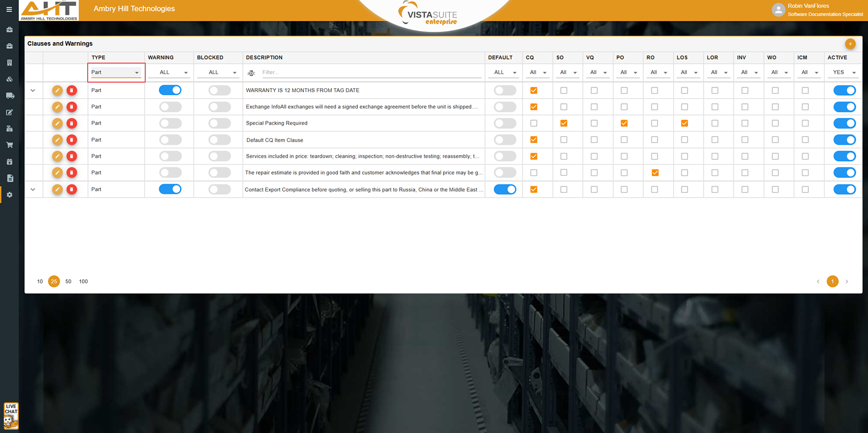
Task: Toggle Warning for Special Packing Required
Action: pos(170,123)
